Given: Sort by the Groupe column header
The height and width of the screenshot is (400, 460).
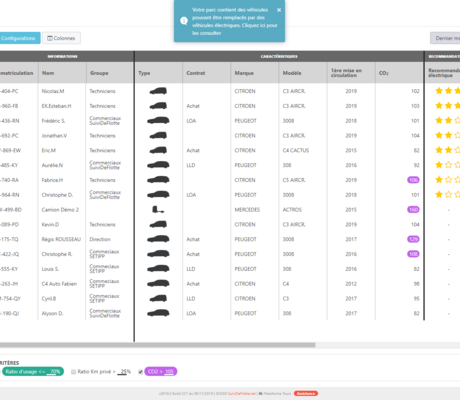Looking at the screenshot, I should pyautogui.click(x=99, y=73).
